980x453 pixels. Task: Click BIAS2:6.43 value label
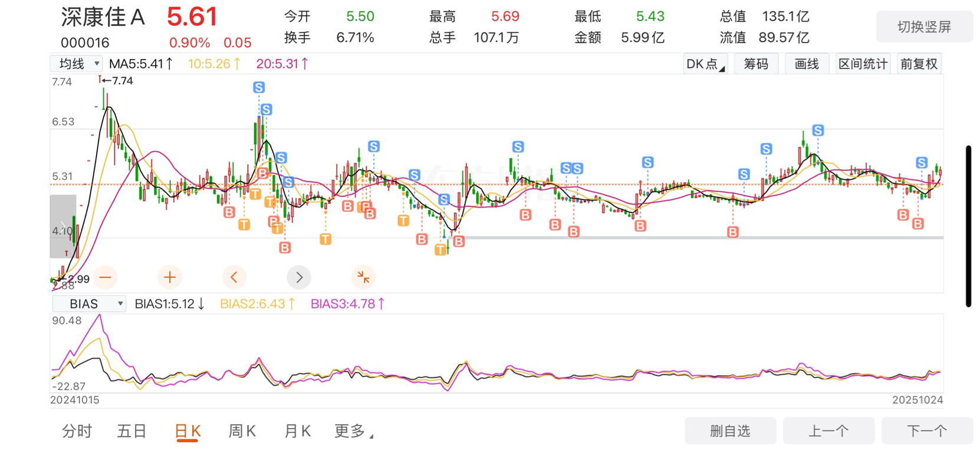pyautogui.click(x=257, y=304)
